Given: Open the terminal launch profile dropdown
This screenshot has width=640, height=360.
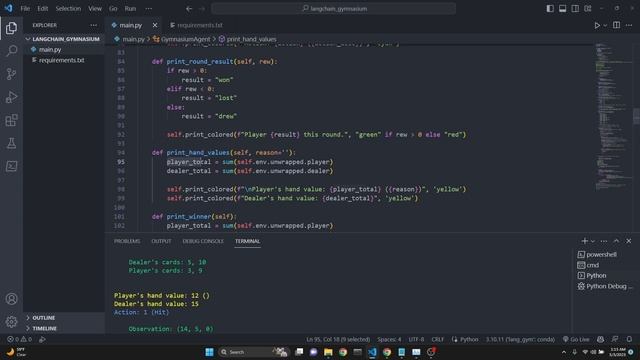Looking at the screenshot, I should 593,241.
